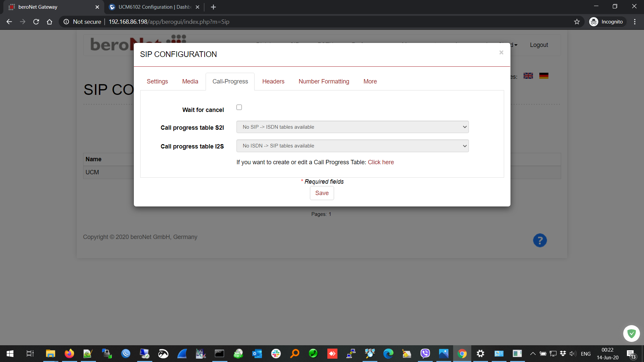Switch to the UCM6102 Configuration browser tab

[154, 7]
